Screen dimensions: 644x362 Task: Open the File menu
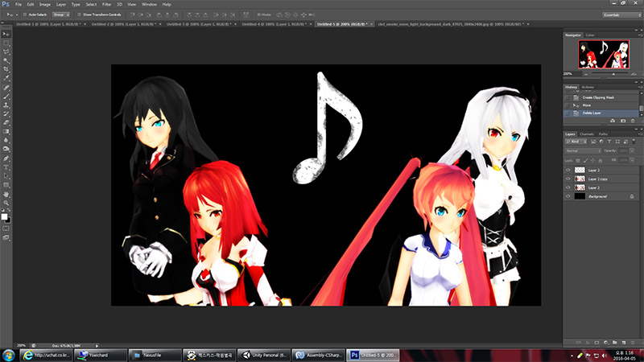click(19, 5)
